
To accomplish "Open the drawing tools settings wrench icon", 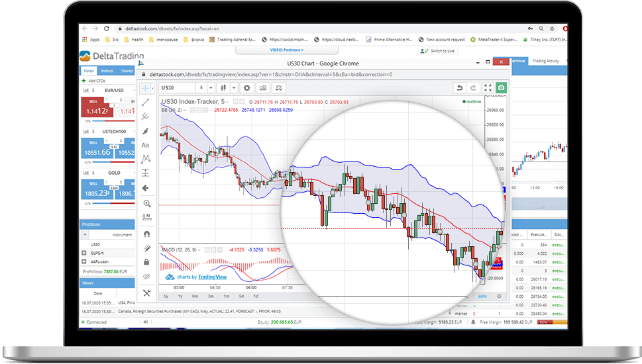I will [x=146, y=293].
